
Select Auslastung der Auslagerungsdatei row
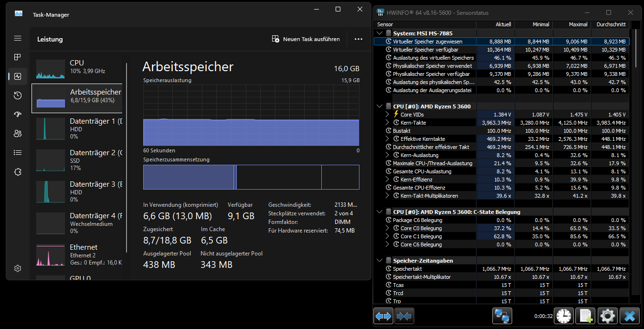point(501,90)
